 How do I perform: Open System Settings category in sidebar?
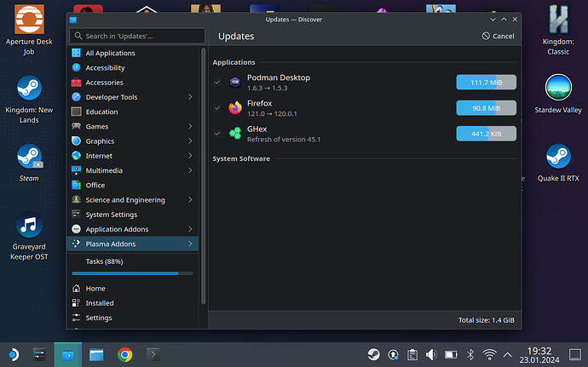(x=133, y=215)
